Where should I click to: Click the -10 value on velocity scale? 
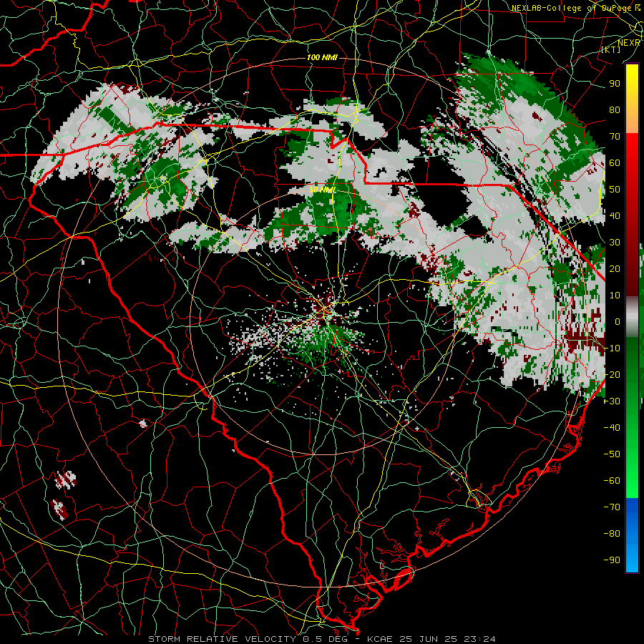[612, 348]
